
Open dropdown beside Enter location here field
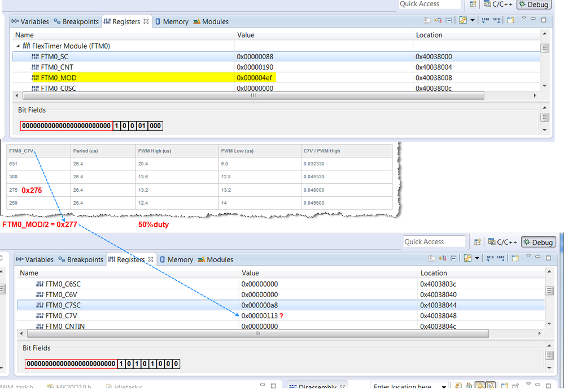444,387
